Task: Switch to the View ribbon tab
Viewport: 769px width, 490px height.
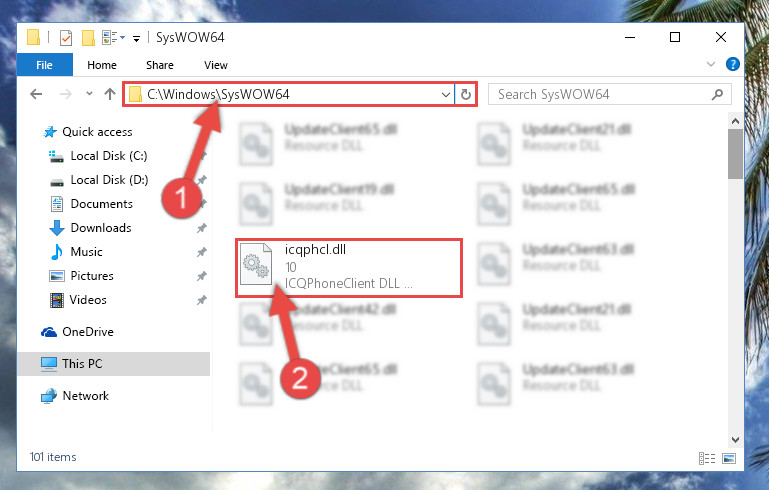Action: click(x=216, y=65)
